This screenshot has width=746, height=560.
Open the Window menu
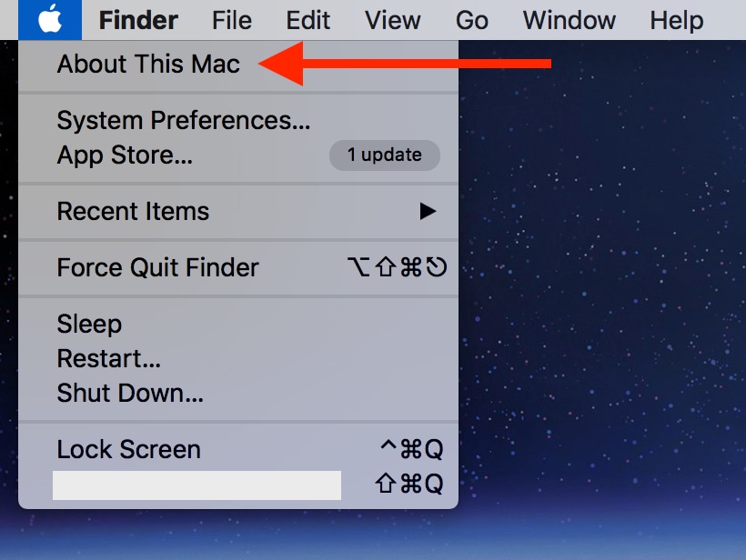(570, 20)
